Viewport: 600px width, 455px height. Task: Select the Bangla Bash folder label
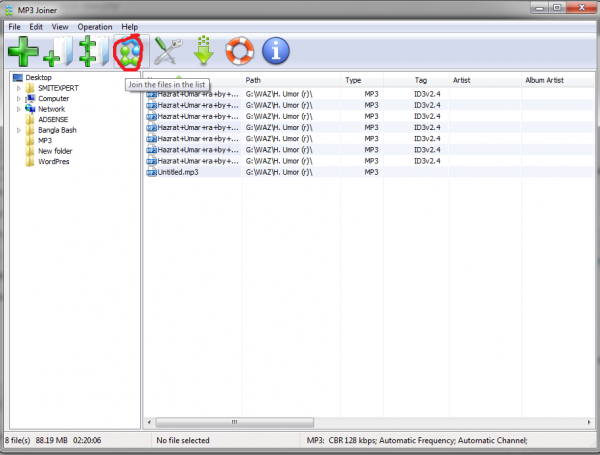[57, 130]
